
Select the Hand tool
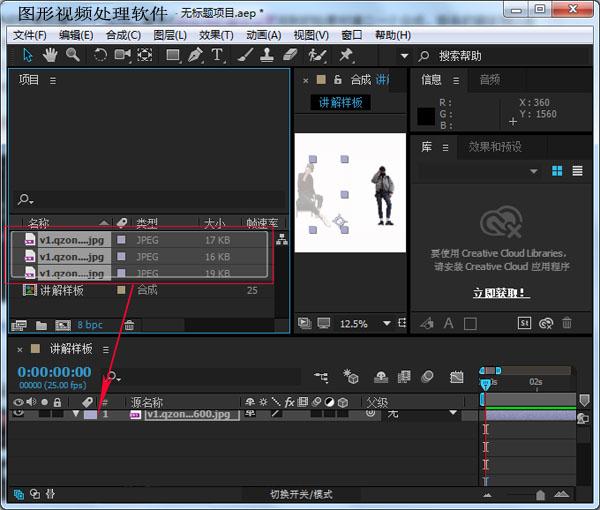pyautogui.click(x=50, y=55)
